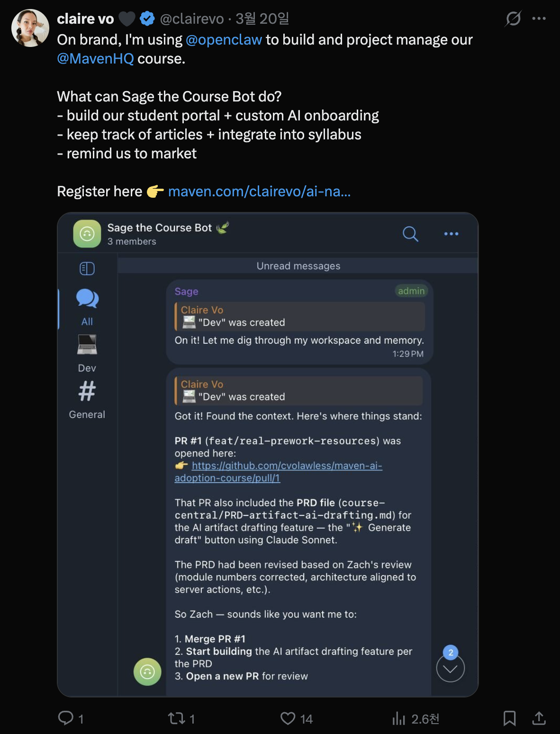
Task: Repost this tweet
Action: 177,718
